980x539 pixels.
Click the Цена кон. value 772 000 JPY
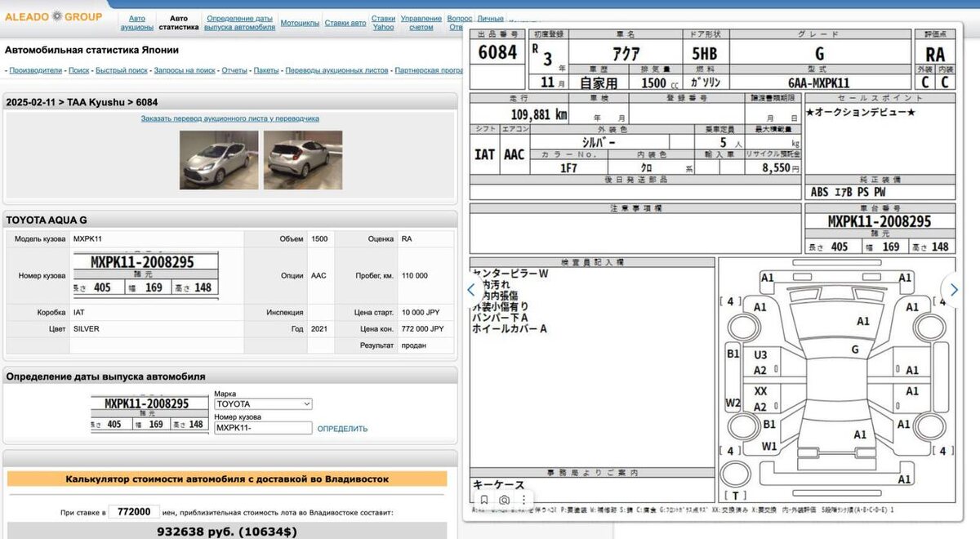pyautogui.click(x=422, y=328)
